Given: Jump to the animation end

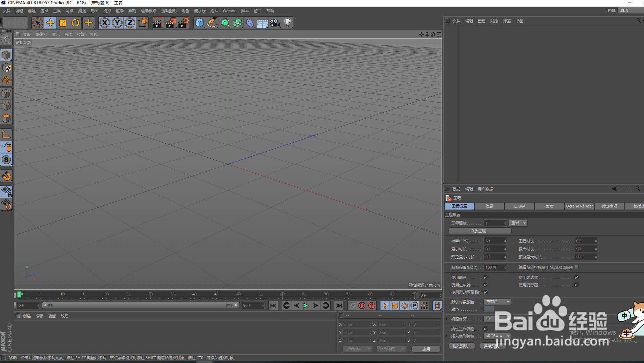Looking at the screenshot, I should tap(339, 305).
